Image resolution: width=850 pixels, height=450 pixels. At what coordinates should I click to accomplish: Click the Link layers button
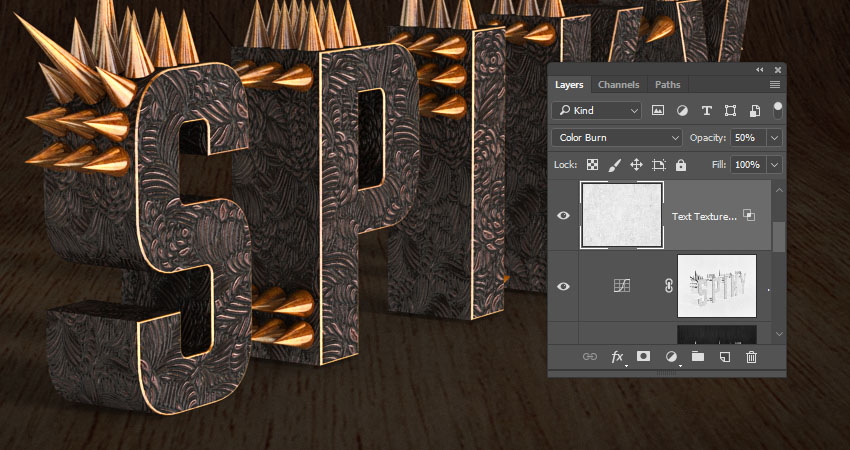click(x=589, y=357)
